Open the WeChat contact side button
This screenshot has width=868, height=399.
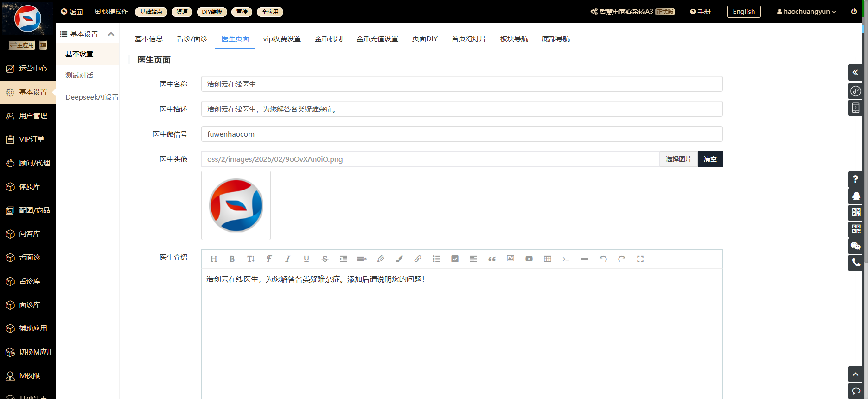[x=855, y=246]
